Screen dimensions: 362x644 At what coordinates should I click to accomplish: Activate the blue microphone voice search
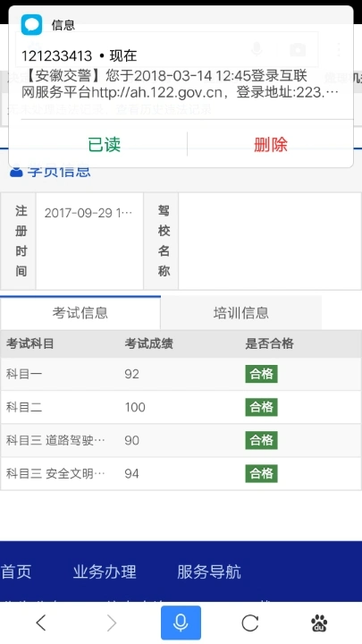[x=181, y=623]
